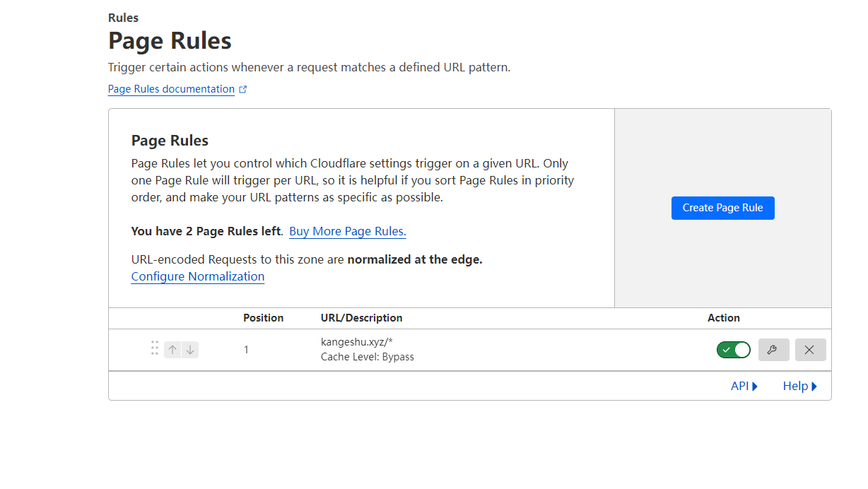868x489 pixels.
Task: Click the Action column header
Action: click(x=723, y=318)
